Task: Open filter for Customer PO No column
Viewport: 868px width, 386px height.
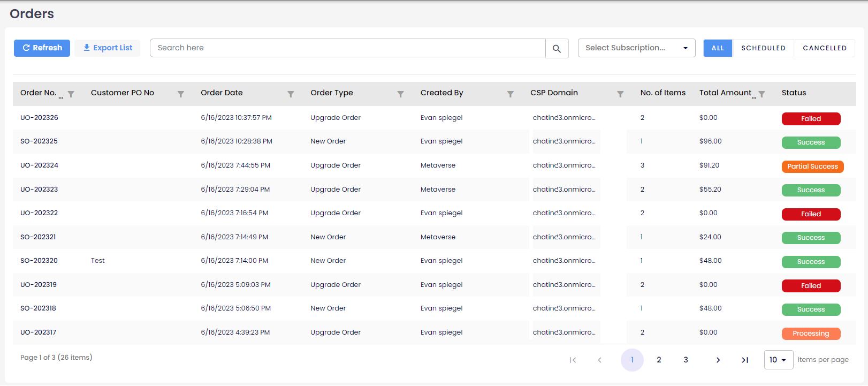Action: click(181, 94)
